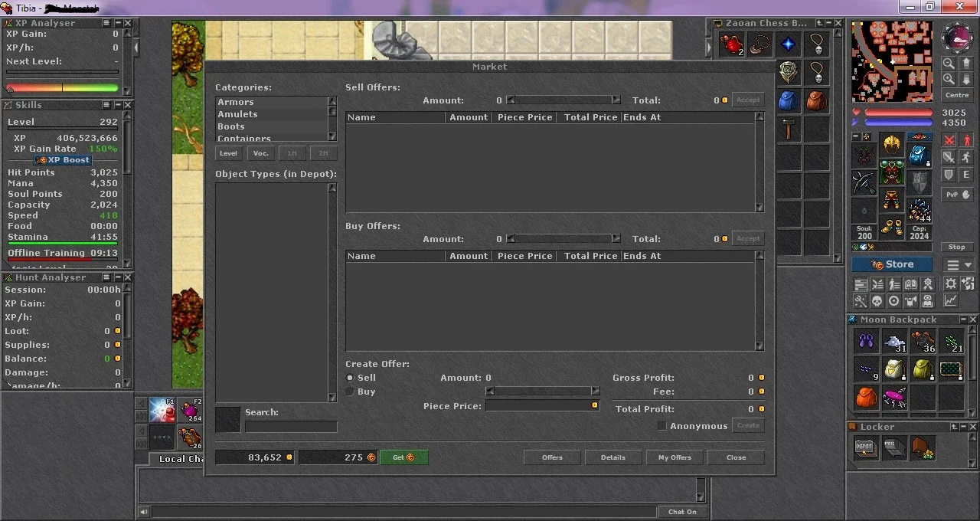Viewport: 980px width, 521px height.
Task: Collapse the Locker panel
Action: pyautogui.click(x=962, y=427)
